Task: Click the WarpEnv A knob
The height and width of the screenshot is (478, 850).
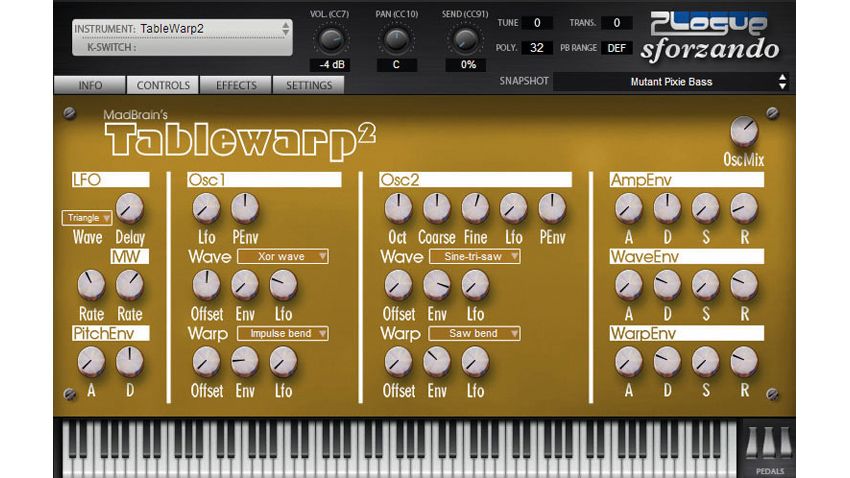Action: click(x=629, y=362)
